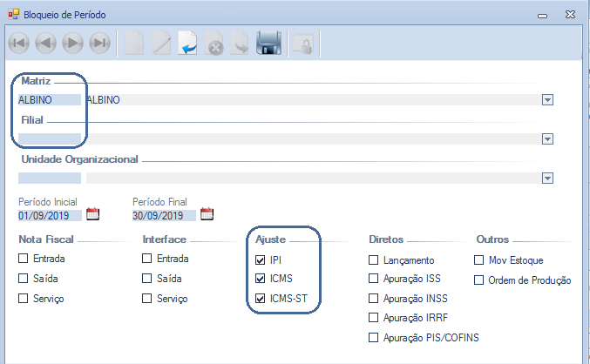Tick the Apuração ISS checkbox

click(373, 279)
